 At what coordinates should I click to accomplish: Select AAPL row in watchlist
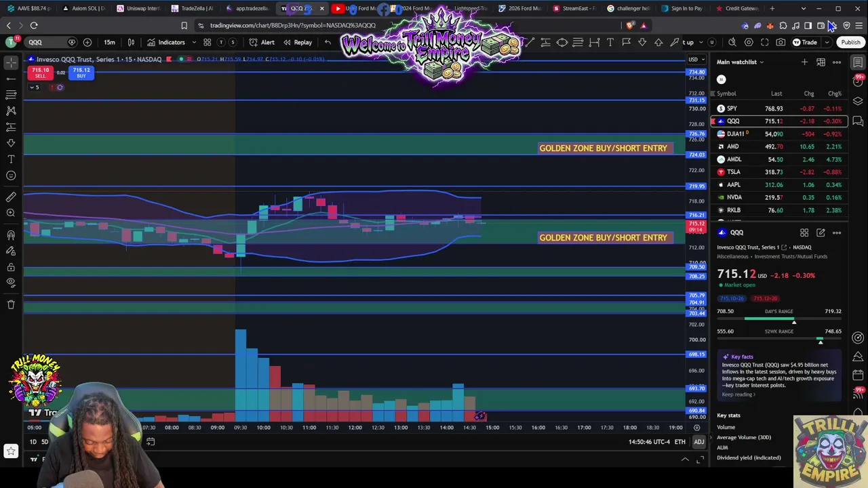point(779,184)
